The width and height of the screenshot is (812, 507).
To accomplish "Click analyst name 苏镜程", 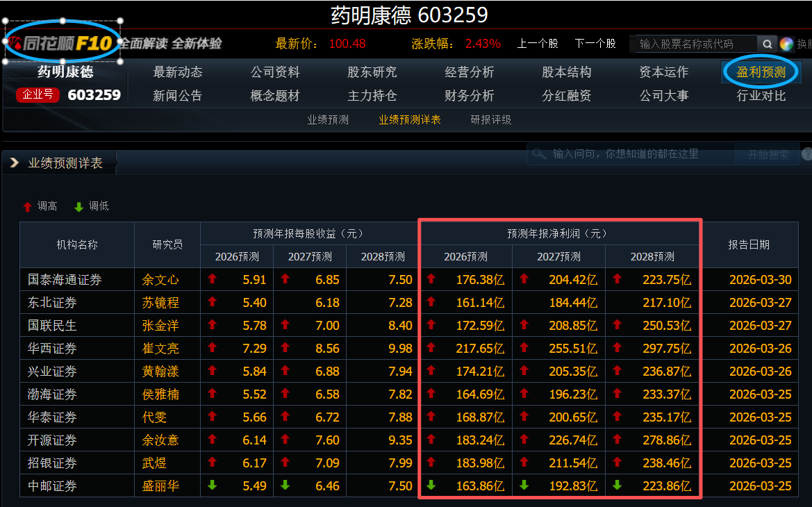I will [x=160, y=302].
